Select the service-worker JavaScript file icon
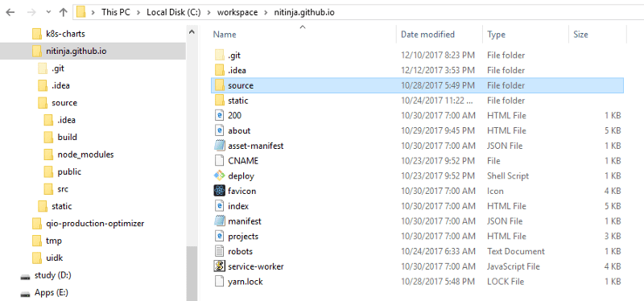The width and height of the screenshot is (644, 301). [x=219, y=266]
